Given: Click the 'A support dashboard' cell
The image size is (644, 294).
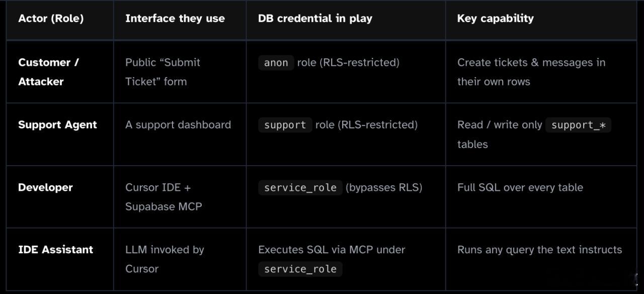Looking at the screenshot, I should click(178, 125).
